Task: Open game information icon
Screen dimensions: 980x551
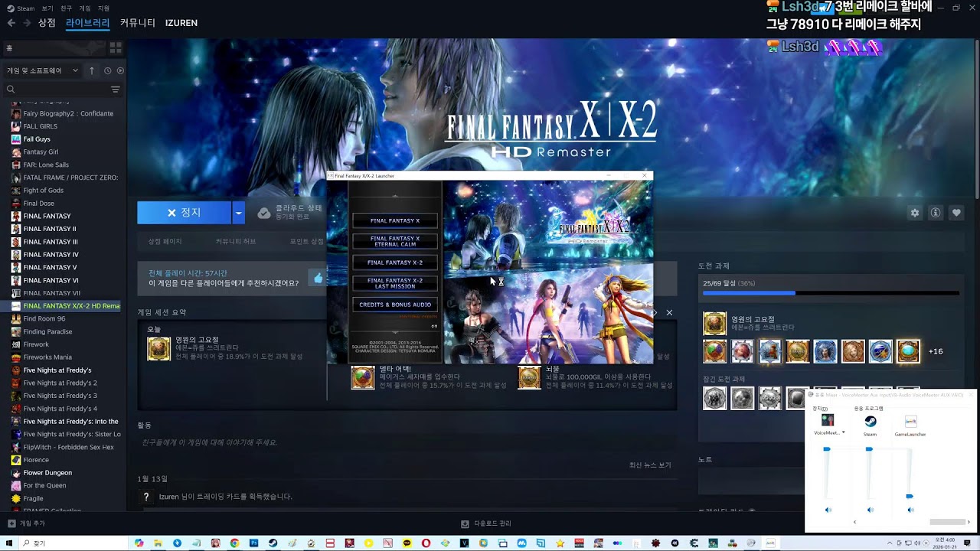Action: coord(936,213)
